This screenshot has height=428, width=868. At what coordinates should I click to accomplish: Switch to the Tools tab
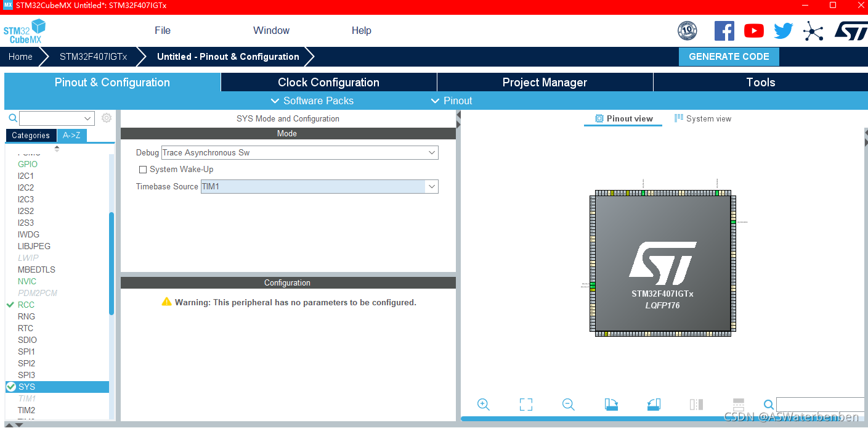[761, 82]
